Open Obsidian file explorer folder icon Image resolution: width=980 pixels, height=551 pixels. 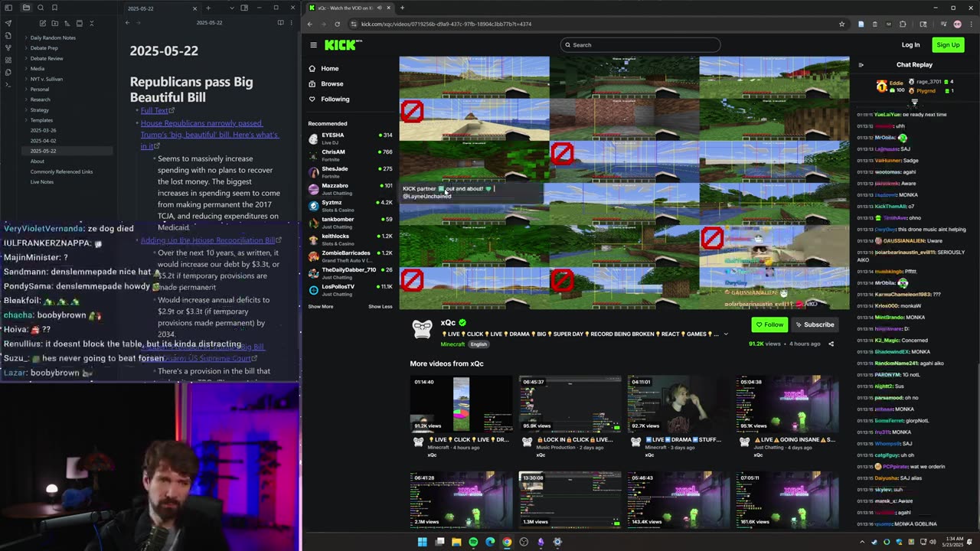click(25, 8)
